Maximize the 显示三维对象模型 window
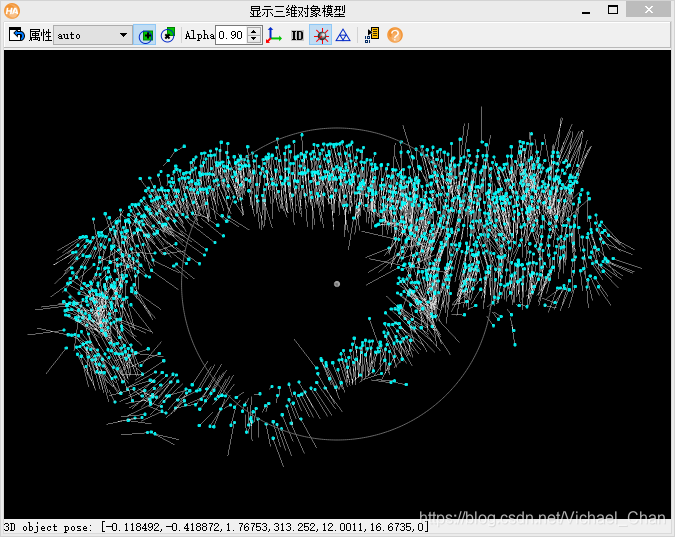The image size is (675, 537). click(x=613, y=9)
